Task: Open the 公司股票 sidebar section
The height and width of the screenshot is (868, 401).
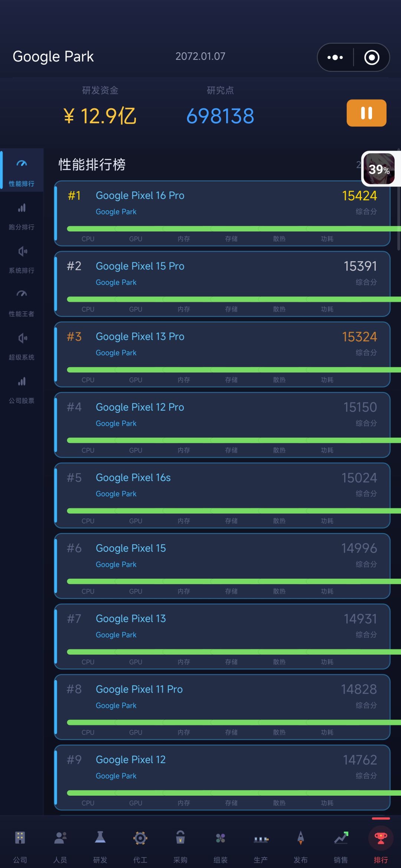Action: click(22, 390)
